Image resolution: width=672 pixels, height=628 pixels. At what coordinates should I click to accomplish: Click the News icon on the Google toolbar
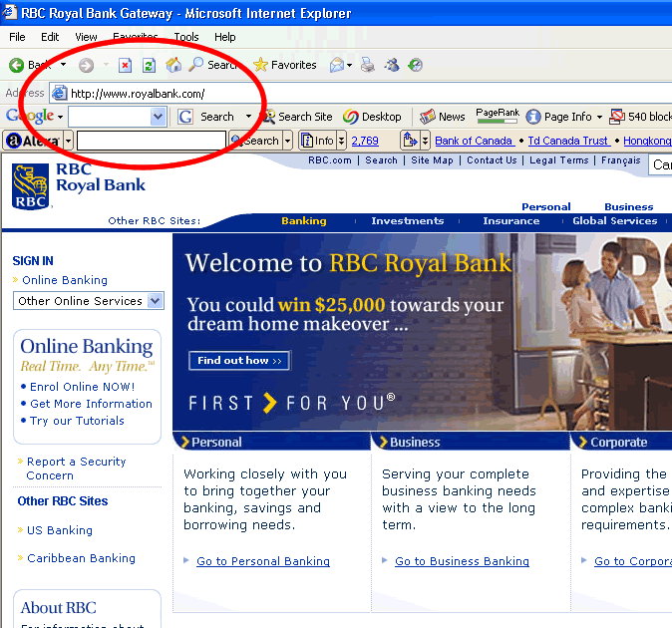(x=428, y=117)
